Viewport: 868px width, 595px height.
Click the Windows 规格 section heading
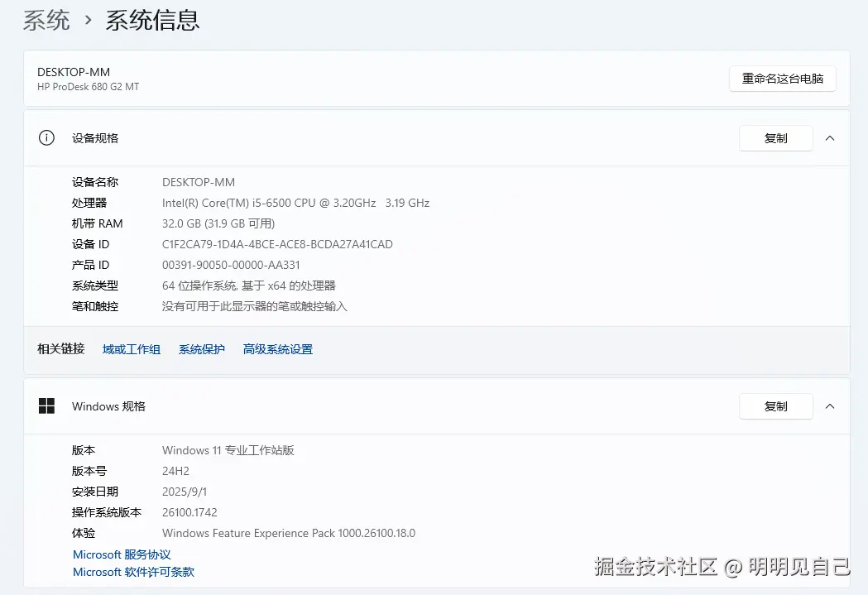click(x=108, y=406)
